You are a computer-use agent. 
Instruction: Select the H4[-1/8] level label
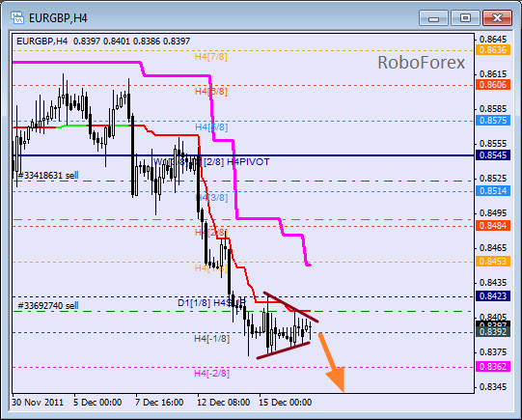pos(212,339)
